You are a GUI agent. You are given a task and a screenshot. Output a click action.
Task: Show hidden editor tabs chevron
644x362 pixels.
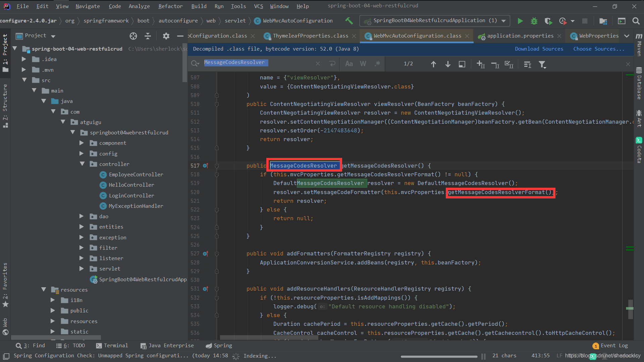tap(627, 36)
